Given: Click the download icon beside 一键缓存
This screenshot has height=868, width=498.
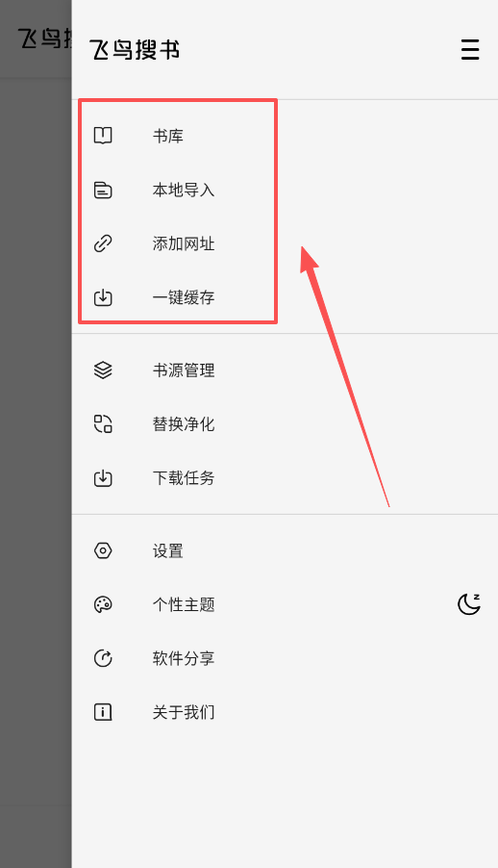Looking at the screenshot, I should coord(103,297).
